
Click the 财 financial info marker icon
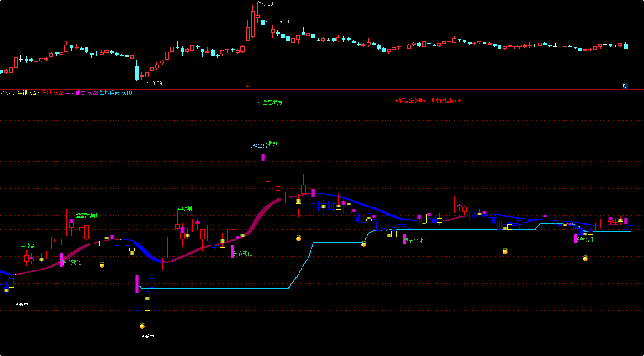(x=625, y=86)
